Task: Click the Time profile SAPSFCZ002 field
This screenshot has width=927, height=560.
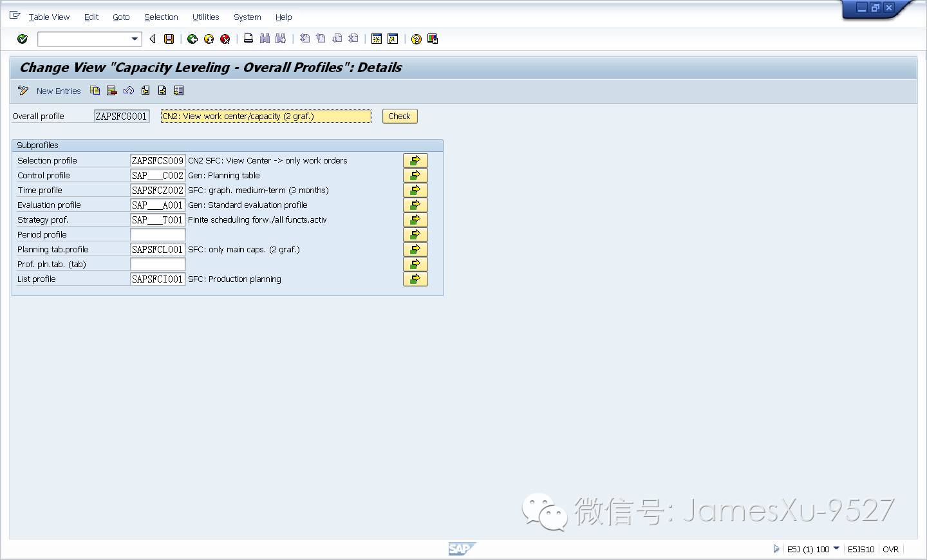Action: pyautogui.click(x=158, y=191)
